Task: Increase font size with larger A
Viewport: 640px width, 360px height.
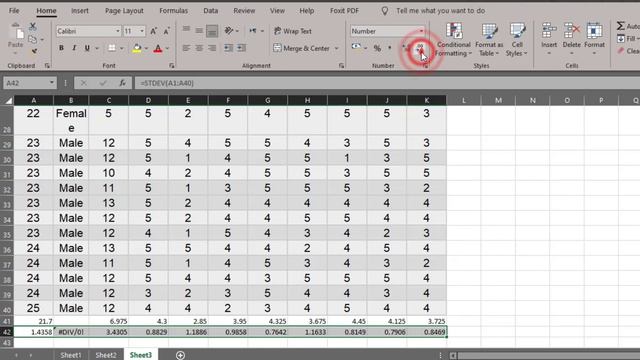Action: (x=153, y=31)
